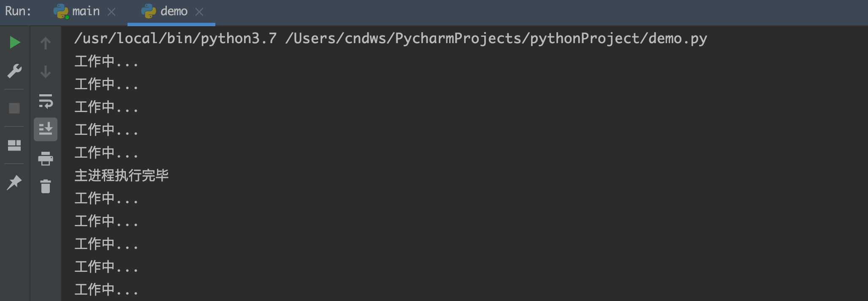Viewport: 868px width, 301px height.
Task: Click the Run: panel label
Action: (18, 11)
